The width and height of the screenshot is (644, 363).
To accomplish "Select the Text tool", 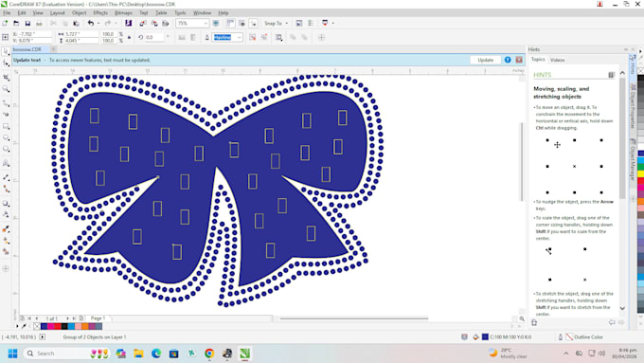I will [6, 163].
